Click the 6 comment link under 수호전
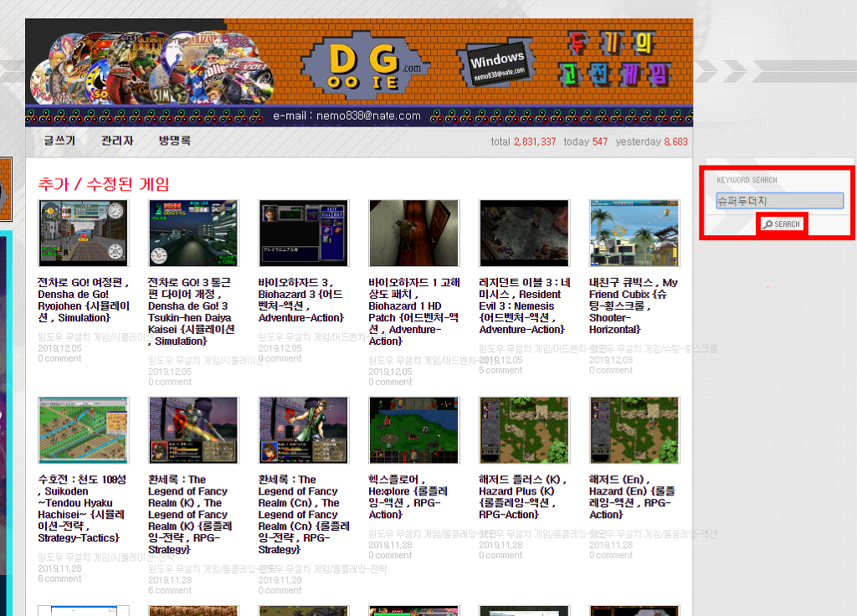857x616 pixels. pos(59,578)
